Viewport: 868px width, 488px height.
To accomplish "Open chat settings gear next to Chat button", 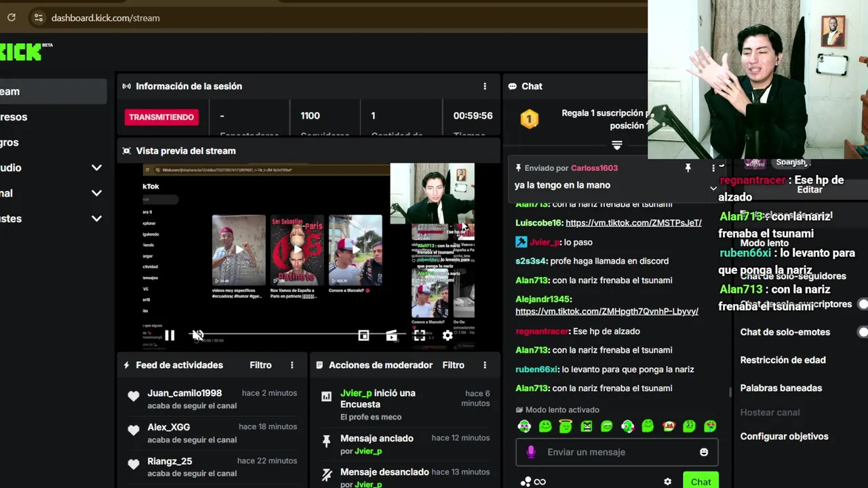I will [667, 482].
